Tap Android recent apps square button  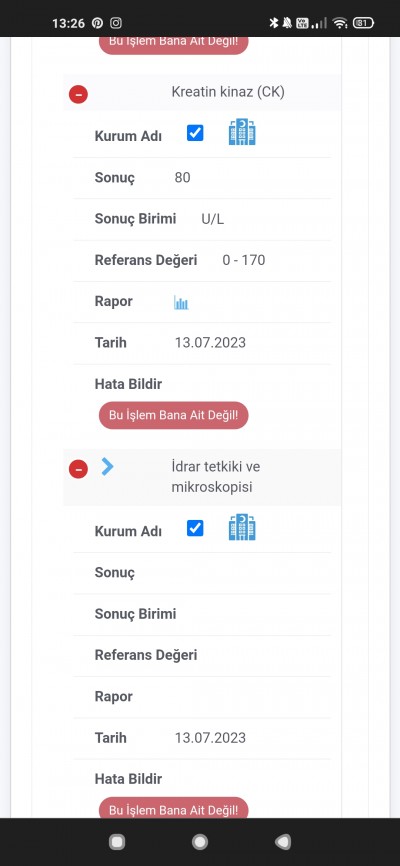[117, 842]
